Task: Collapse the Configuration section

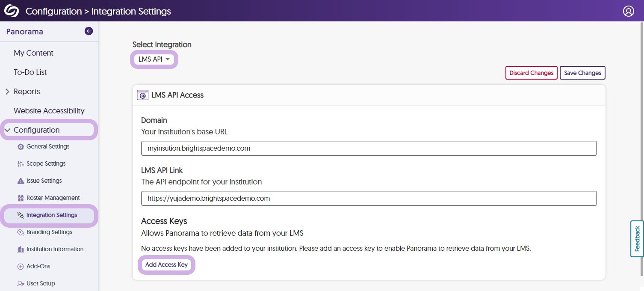Action: pos(7,130)
